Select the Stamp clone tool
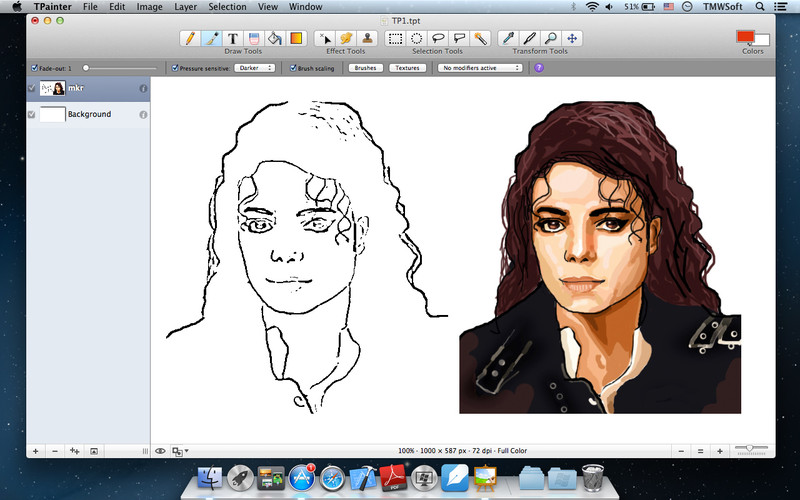The height and width of the screenshot is (500, 800). pyautogui.click(x=367, y=38)
